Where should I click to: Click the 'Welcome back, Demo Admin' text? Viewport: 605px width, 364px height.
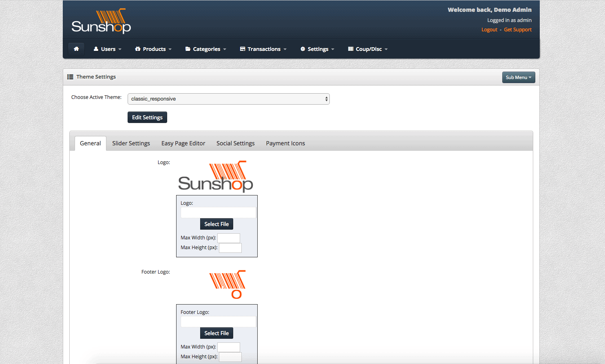point(490,10)
